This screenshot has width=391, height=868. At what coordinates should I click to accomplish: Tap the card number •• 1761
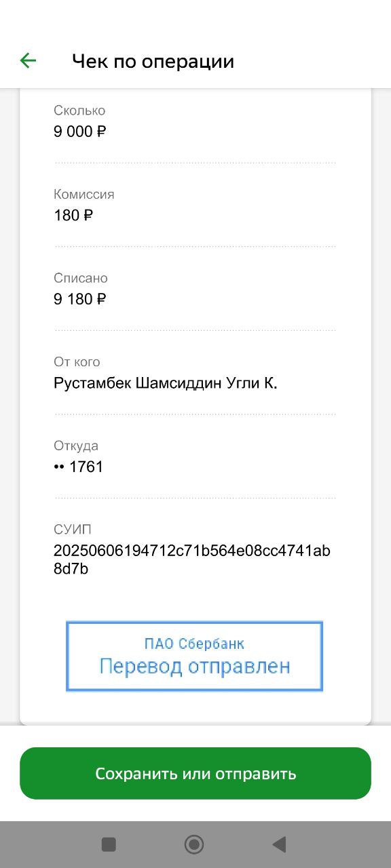pos(78,467)
